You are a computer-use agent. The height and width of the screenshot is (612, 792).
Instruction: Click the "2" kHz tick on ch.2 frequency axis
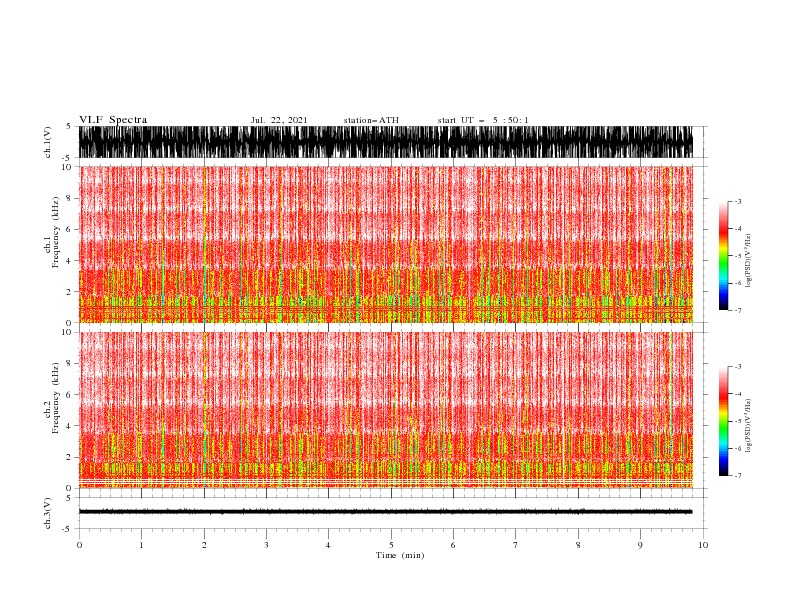[x=70, y=457]
